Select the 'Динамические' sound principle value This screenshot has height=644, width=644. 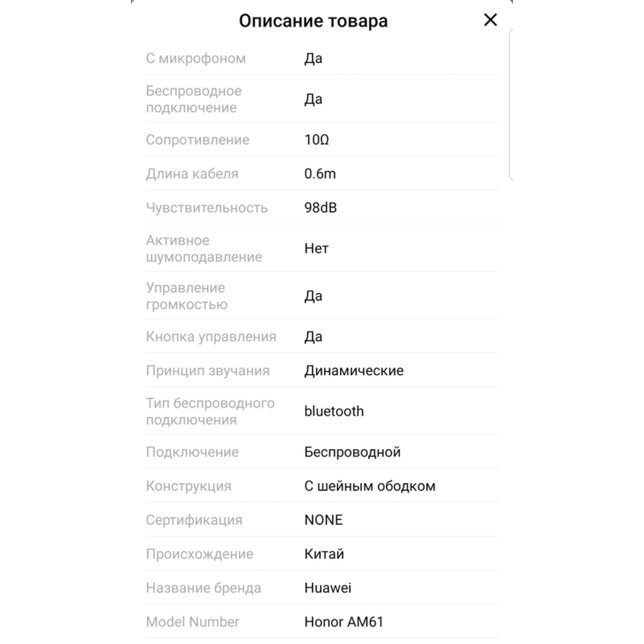click(354, 371)
